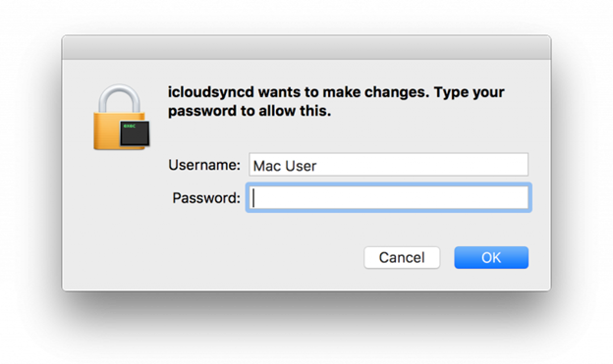Click the word 'icloudsyncd' in the message
The width and height of the screenshot is (613, 364).
click(x=211, y=92)
